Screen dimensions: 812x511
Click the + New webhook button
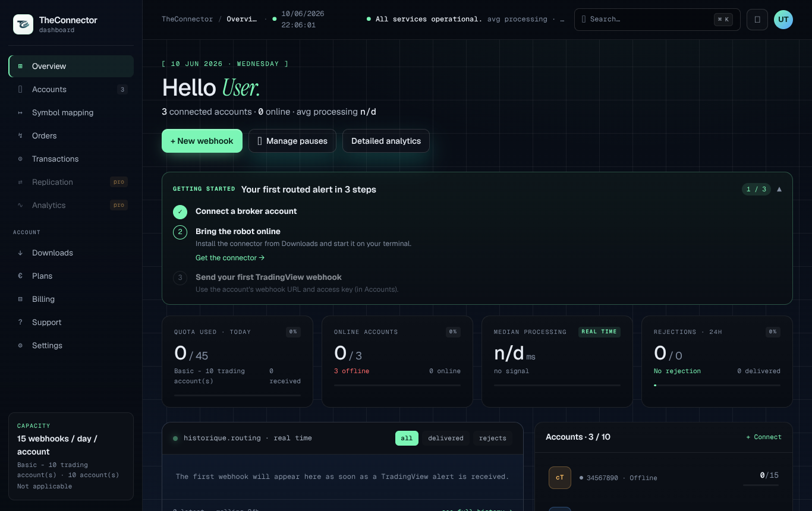tap(202, 141)
